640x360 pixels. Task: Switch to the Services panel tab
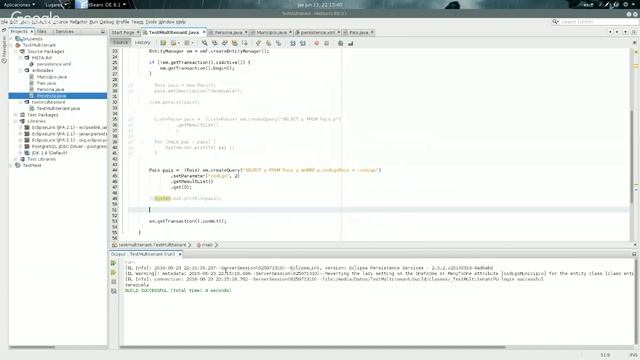pos(64,31)
